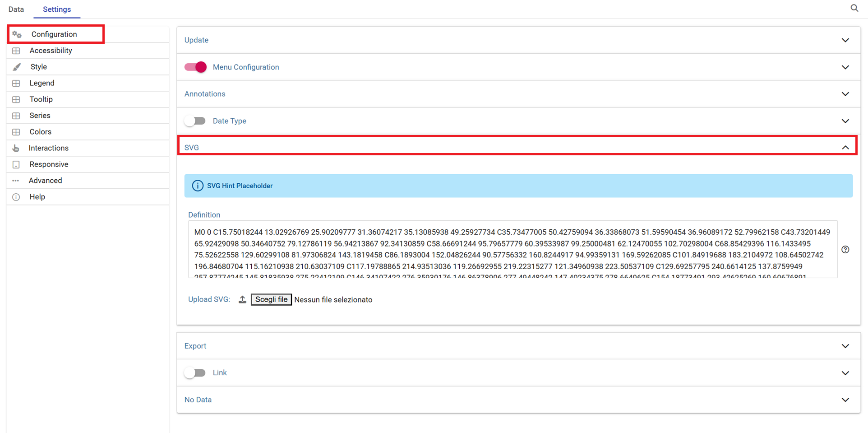The image size is (868, 433).
Task: Expand the Export section chevron
Action: (x=845, y=346)
